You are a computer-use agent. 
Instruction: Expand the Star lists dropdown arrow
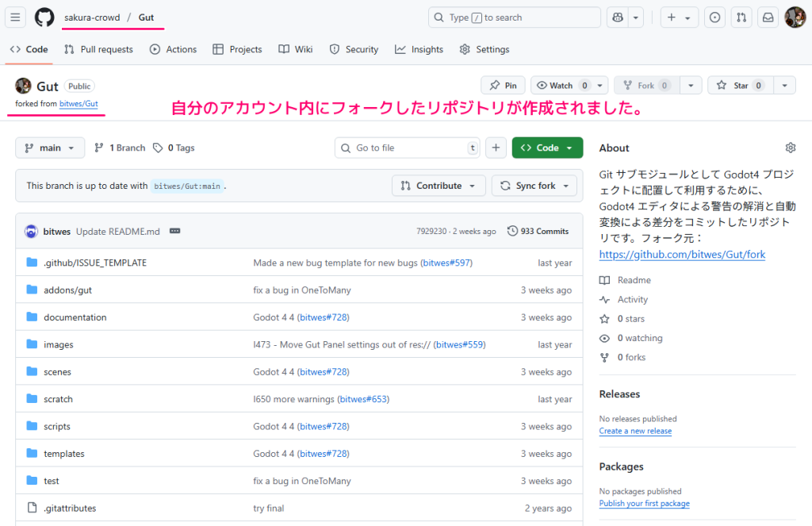[784, 86]
